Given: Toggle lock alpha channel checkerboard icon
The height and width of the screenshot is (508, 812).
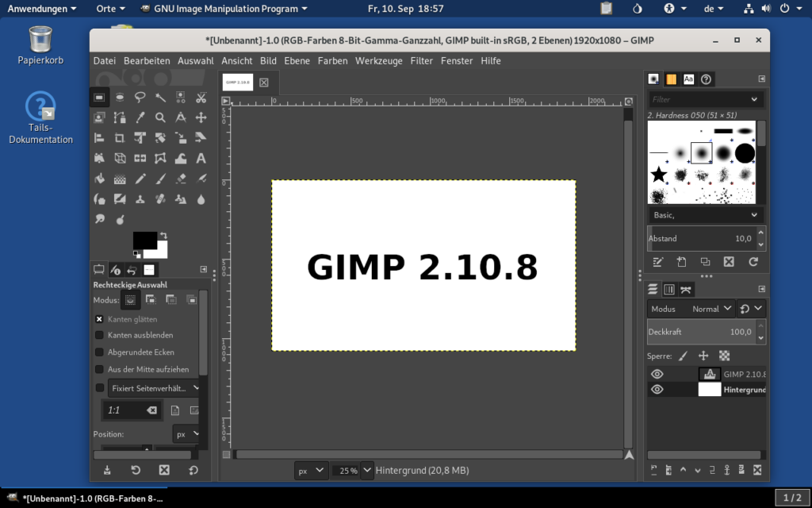Looking at the screenshot, I should click(725, 356).
